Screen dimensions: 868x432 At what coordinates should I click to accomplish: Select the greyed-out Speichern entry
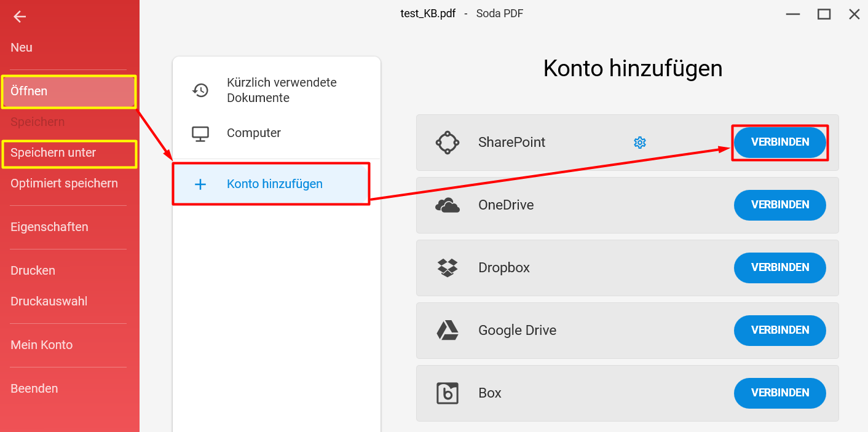point(37,122)
